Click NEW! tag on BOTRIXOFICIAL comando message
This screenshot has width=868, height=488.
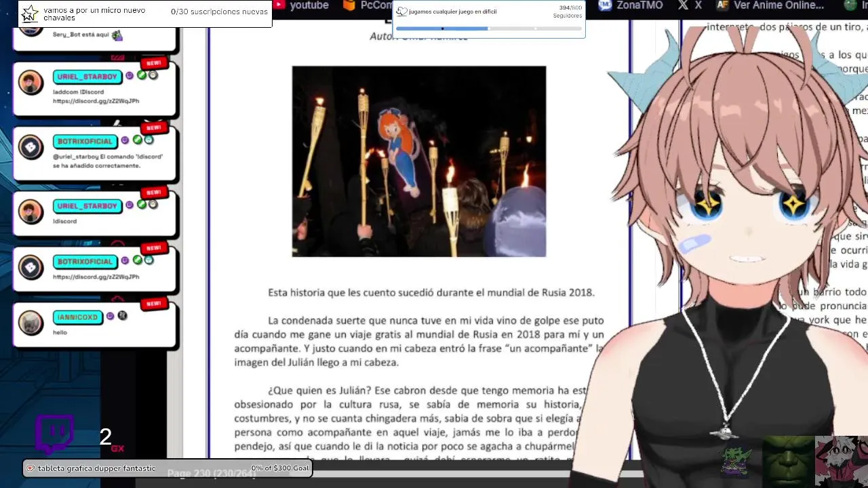154,128
